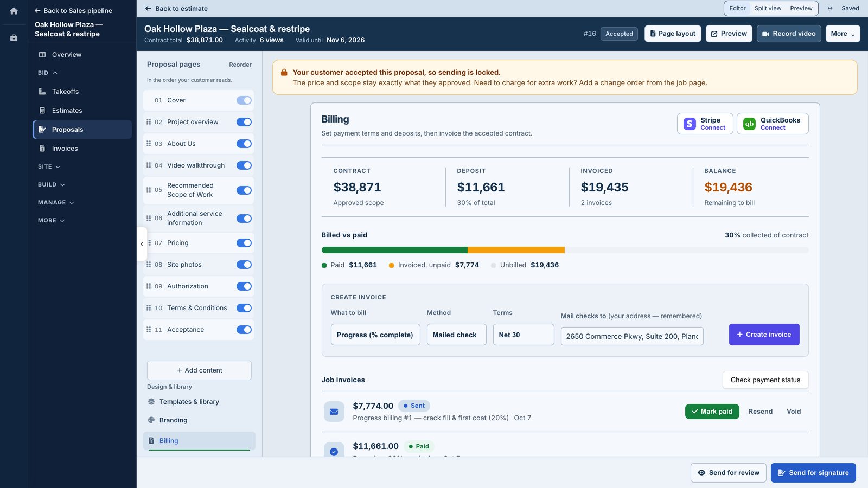Click the Record video button
Screen dimensions: 868x488
pyautogui.click(x=789, y=34)
